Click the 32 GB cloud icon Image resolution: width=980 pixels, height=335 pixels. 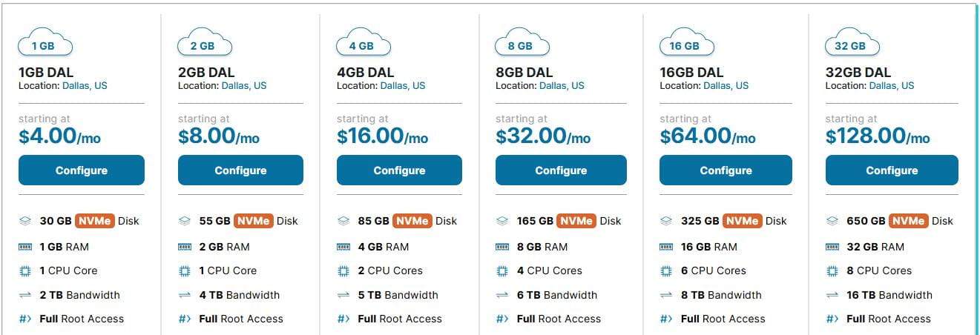pyautogui.click(x=852, y=43)
